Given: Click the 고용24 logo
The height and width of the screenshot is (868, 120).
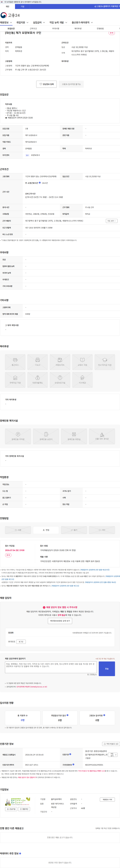Looking at the screenshot, I should (10, 15).
